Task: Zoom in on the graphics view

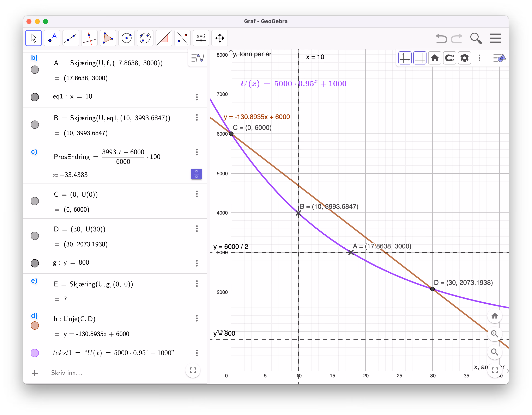Action: (495, 334)
